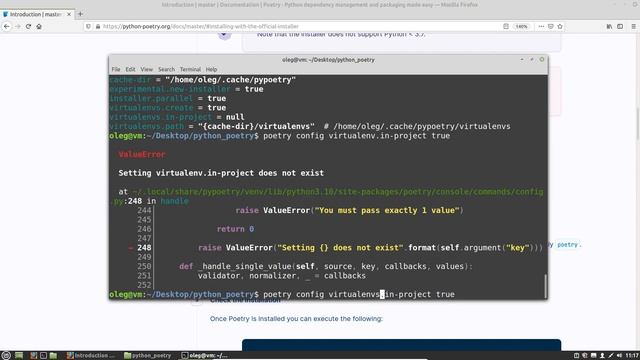
Task: Click '_handle_single_value' function definition text
Action: 325,267
